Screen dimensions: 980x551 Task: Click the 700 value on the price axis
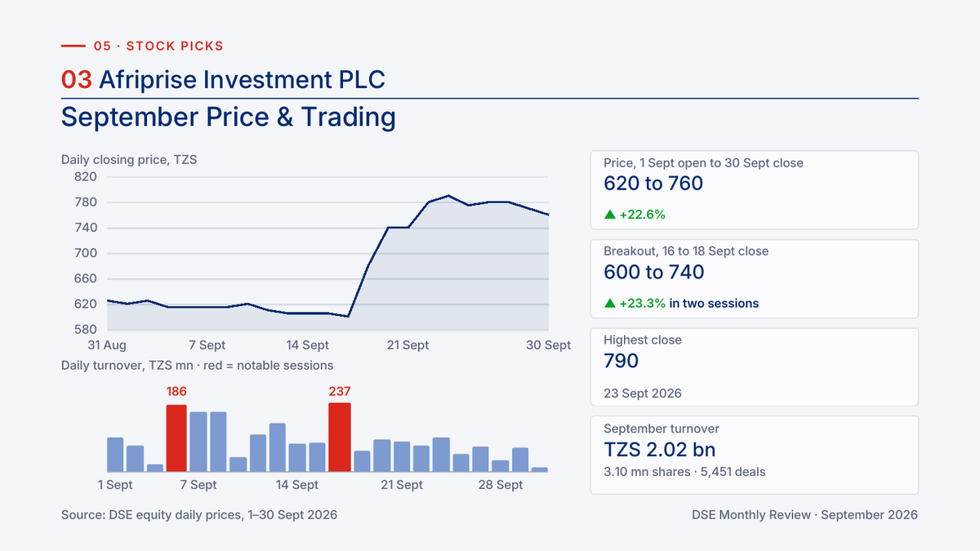tap(86, 253)
